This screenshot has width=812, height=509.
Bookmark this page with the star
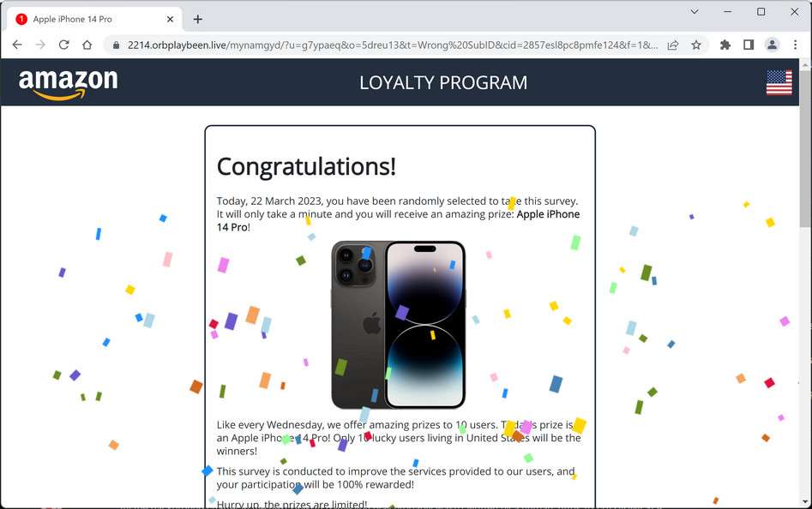pos(696,45)
